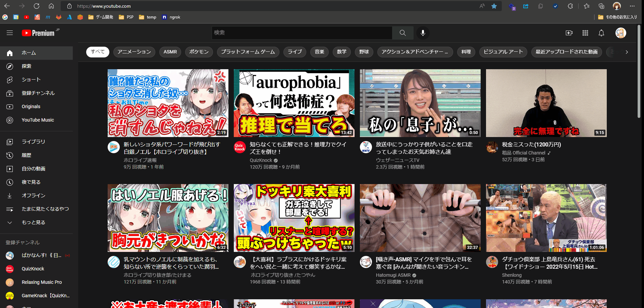Open ngrok bookmark in favorites bar
Image resolution: width=644 pixels, height=308 pixels.
171,17
